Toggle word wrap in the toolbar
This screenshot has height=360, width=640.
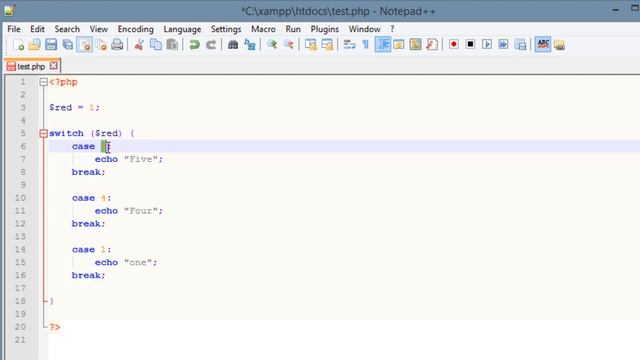point(349,44)
